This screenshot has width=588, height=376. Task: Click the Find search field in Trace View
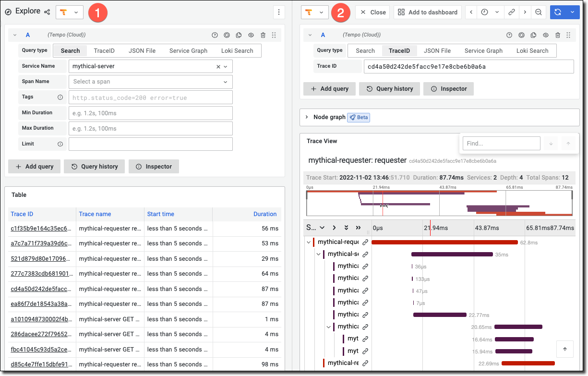(501, 143)
